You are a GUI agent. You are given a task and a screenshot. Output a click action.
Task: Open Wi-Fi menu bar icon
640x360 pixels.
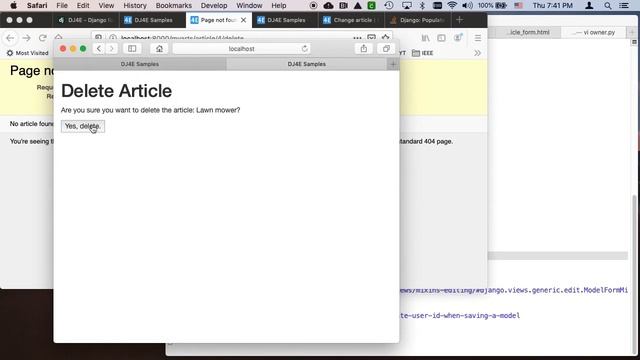pyautogui.click(x=452, y=5)
